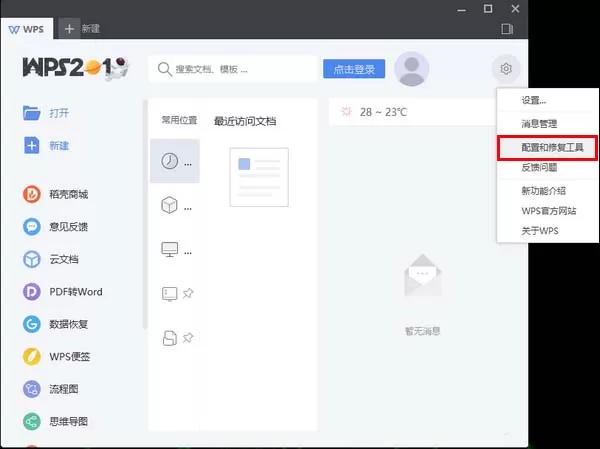Click the empty message envelope icon
The image size is (600, 449).
[422, 275]
